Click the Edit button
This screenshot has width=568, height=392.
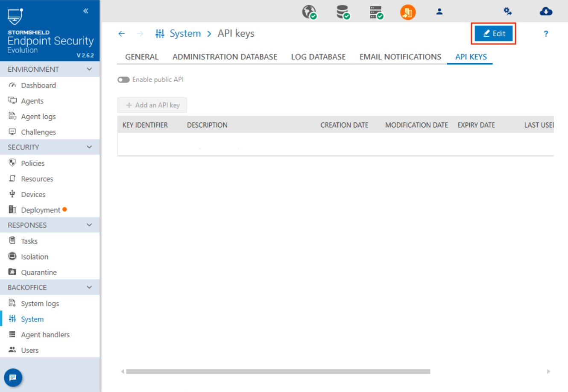click(494, 34)
